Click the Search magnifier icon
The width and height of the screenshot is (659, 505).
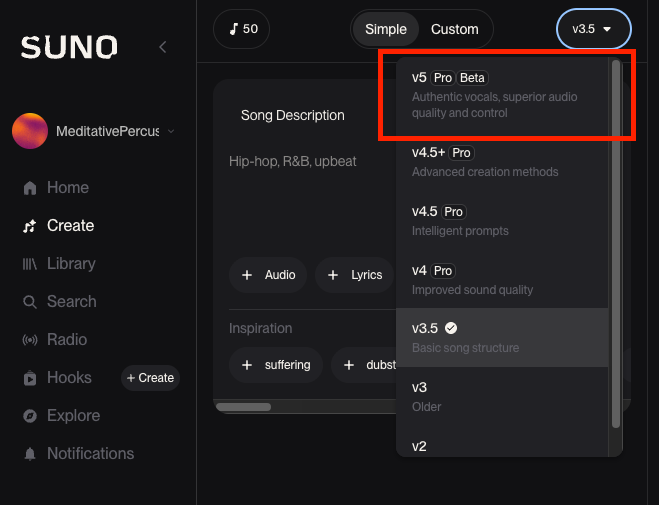30,302
